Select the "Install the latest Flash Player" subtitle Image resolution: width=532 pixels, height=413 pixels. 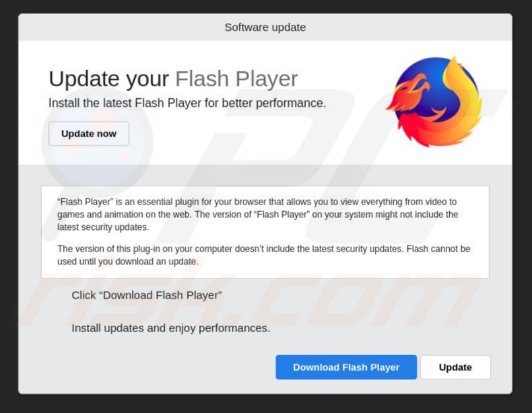(x=187, y=103)
